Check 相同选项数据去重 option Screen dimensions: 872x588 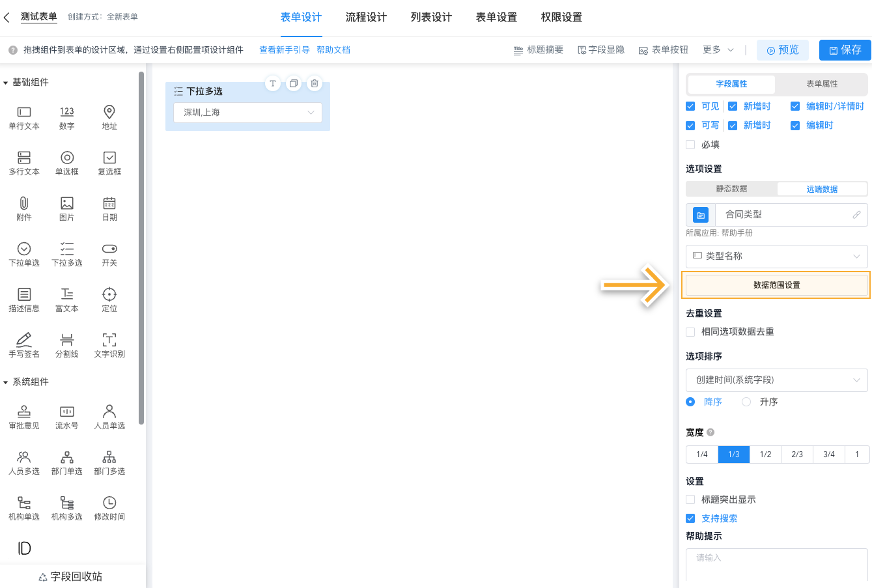[x=690, y=331]
